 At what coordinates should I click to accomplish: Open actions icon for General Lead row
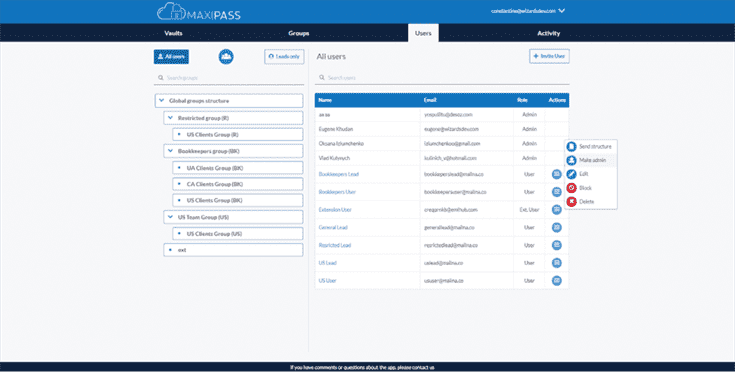pyautogui.click(x=556, y=227)
